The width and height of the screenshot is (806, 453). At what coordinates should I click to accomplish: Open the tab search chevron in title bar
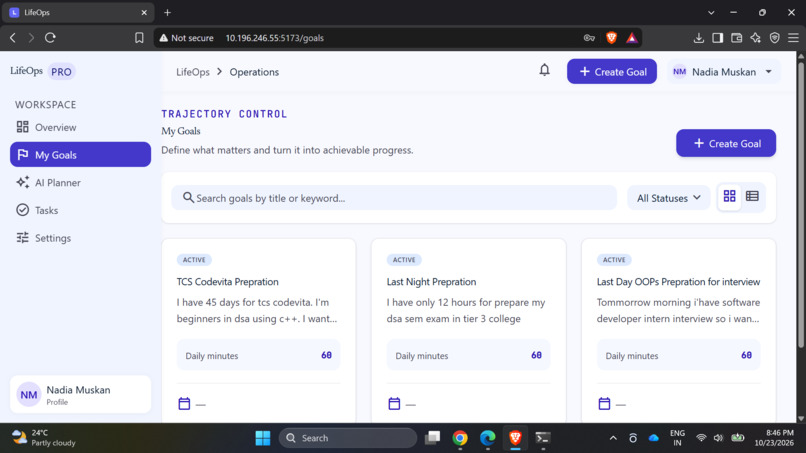click(x=711, y=12)
